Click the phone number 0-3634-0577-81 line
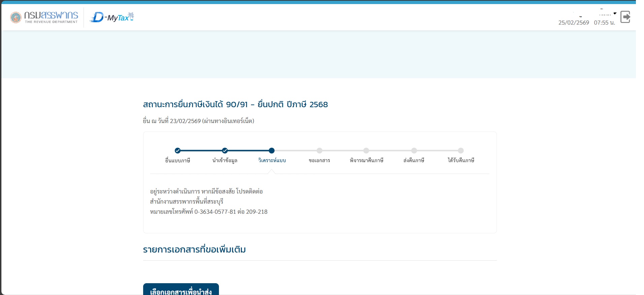This screenshot has width=644, height=295. pyautogui.click(x=208, y=212)
